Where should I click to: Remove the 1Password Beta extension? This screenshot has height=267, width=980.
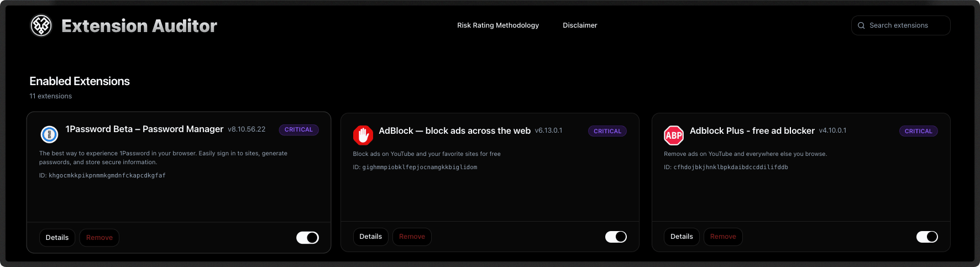(x=99, y=238)
